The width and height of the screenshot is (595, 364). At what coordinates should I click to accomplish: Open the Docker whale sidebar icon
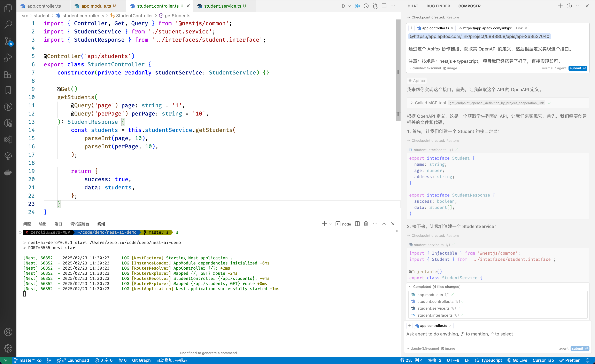[x=8, y=172]
